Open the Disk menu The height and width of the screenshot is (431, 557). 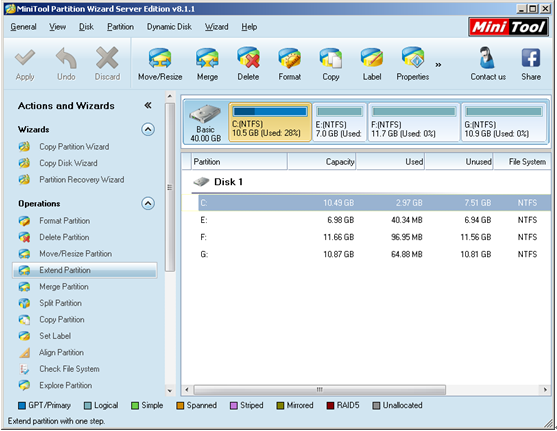click(x=86, y=27)
